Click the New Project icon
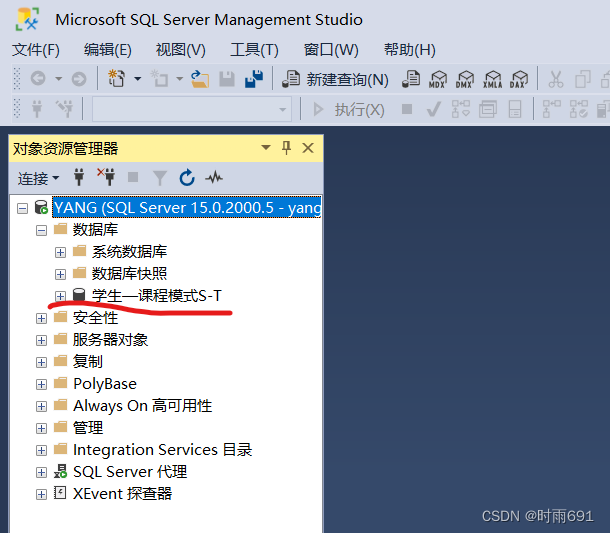 116,78
